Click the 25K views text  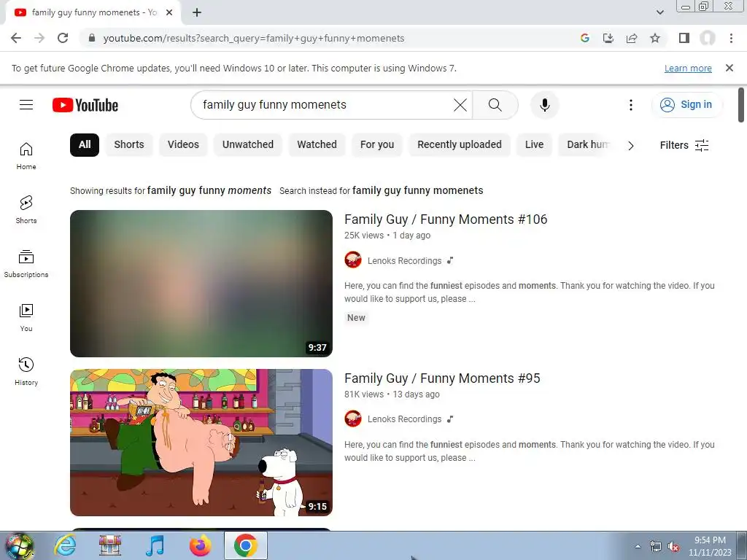pos(364,236)
